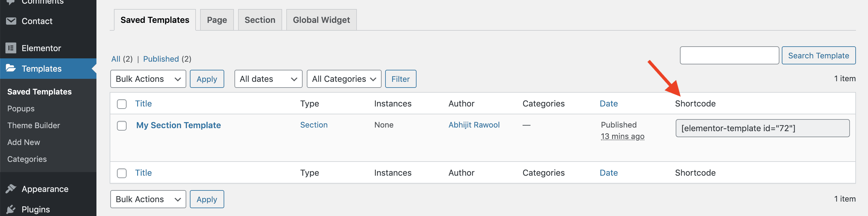The height and width of the screenshot is (216, 868).
Task: Tick the select-all checkbox in table header
Action: 122,104
